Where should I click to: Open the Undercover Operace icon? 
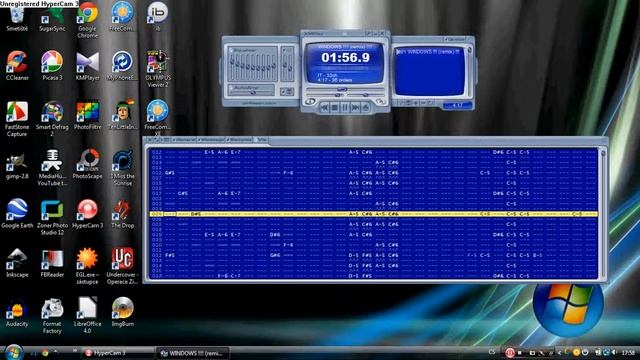coord(122,267)
